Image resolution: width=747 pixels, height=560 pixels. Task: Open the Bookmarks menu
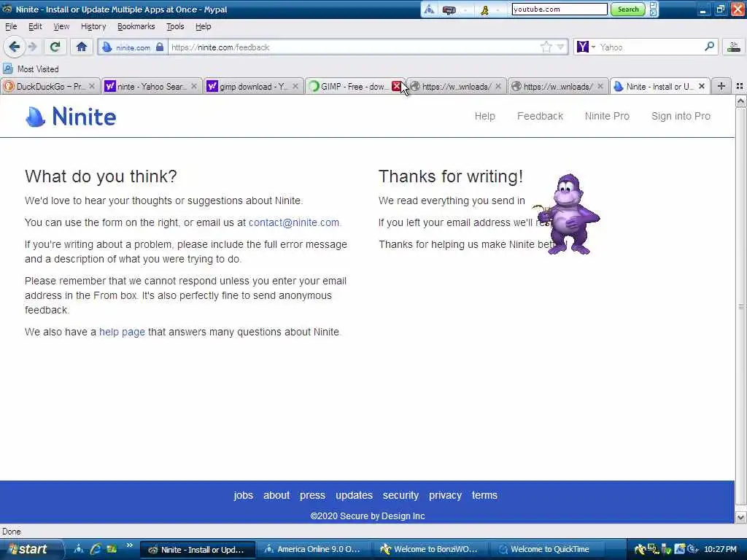coord(136,26)
